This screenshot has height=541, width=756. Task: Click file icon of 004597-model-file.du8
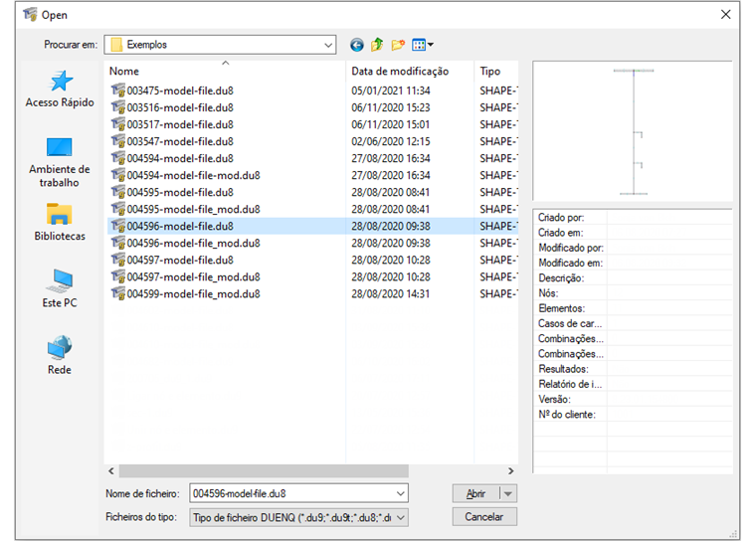click(x=118, y=260)
